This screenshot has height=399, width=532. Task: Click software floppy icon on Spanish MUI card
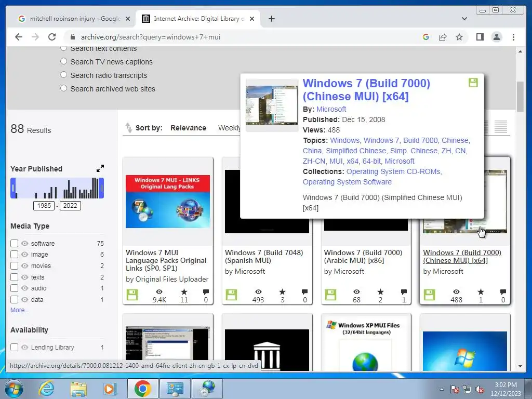pos(231,295)
